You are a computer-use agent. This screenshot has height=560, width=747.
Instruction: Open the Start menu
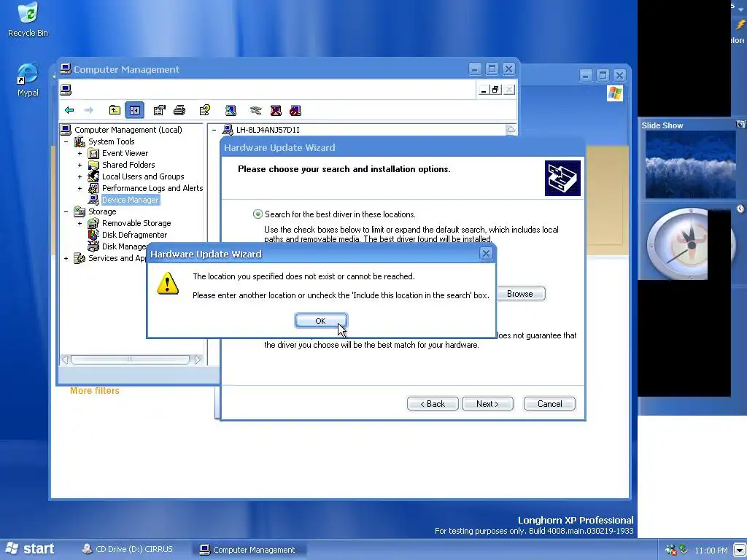29,549
